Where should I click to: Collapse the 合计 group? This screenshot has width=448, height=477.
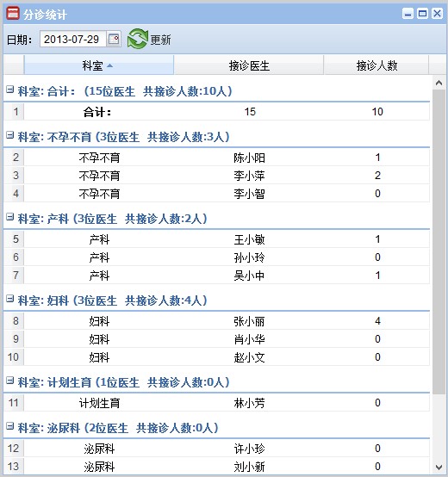tap(10, 90)
